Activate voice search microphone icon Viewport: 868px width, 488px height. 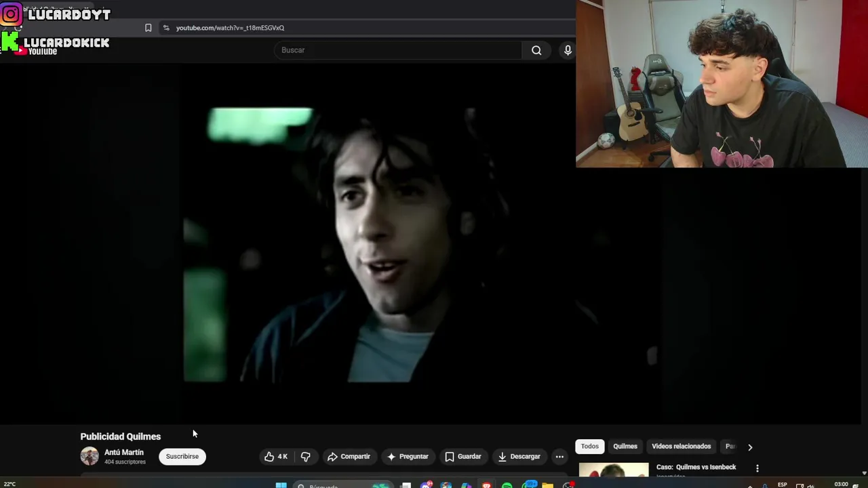(568, 50)
